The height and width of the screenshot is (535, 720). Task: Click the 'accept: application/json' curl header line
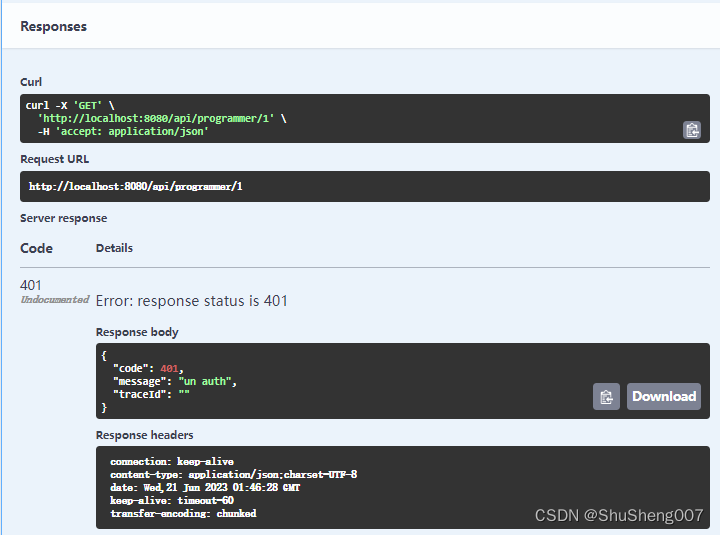tap(132, 131)
